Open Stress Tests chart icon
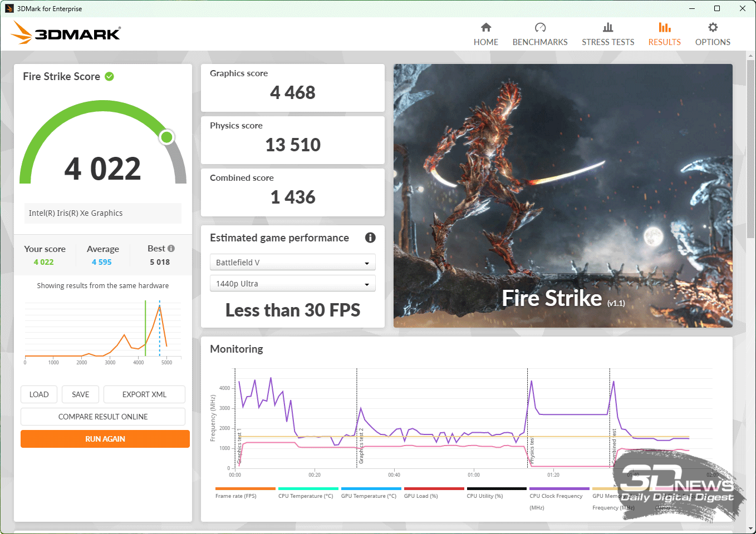The width and height of the screenshot is (756, 534). pos(608,27)
